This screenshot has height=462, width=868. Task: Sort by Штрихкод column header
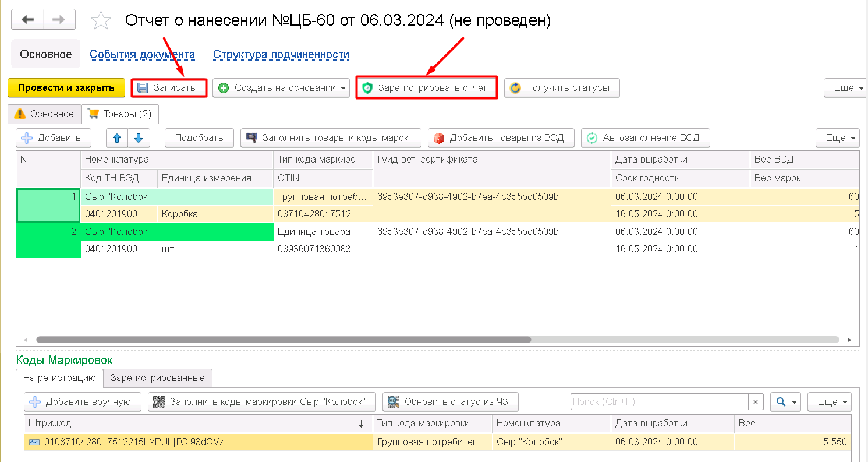(198, 424)
